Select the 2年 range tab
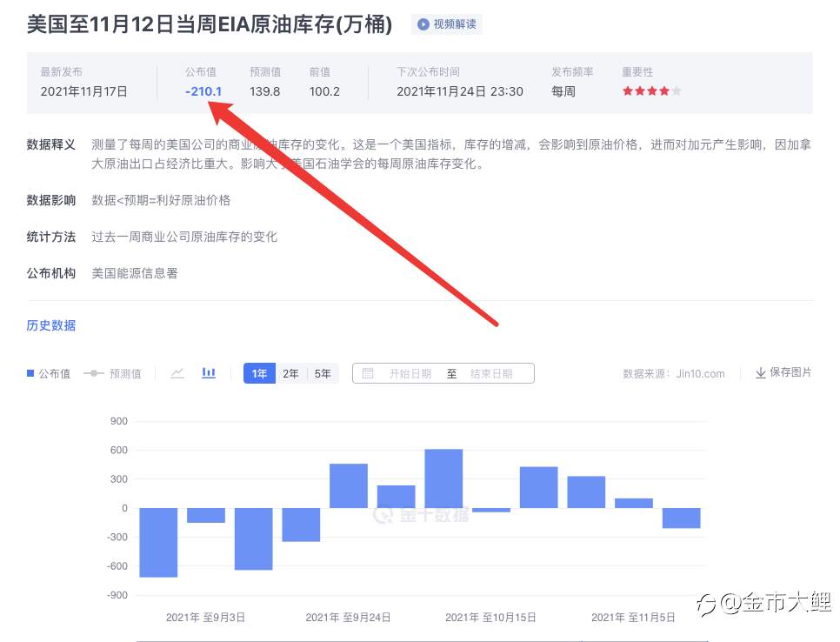The height and width of the screenshot is (642, 840). (291, 373)
